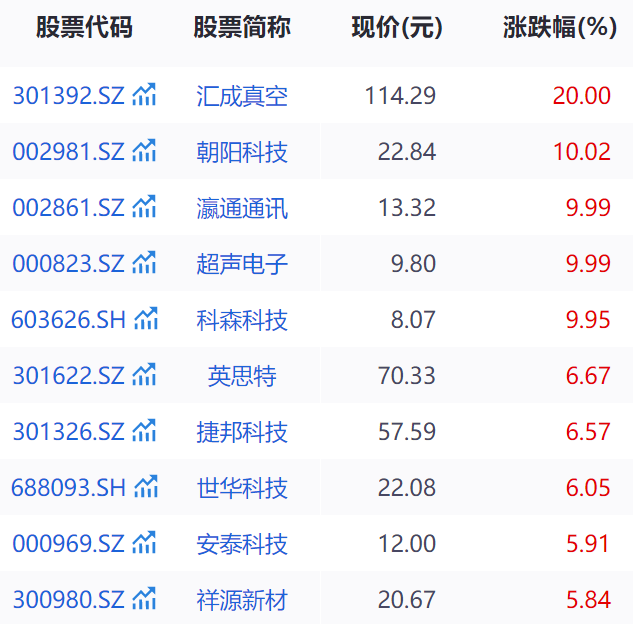Click the 涨跌幅(%) column header
Image resolution: width=633 pixels, height=624 pixels.
pos(559,28)
